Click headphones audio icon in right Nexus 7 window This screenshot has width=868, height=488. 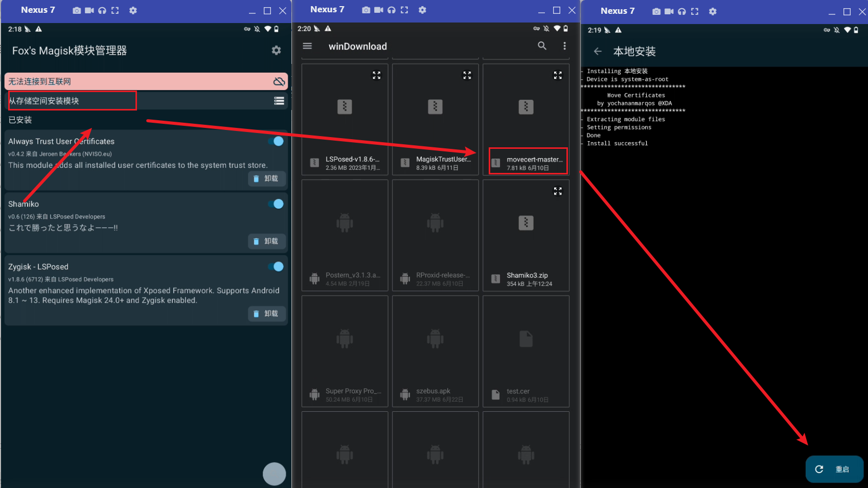coord(682,11)
